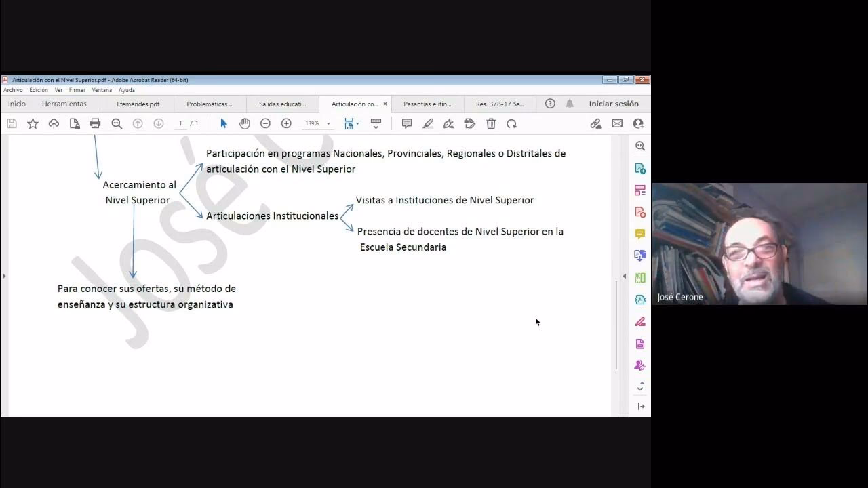Select the highlight text tool
The width and height of the screenshot is (868, 488).
click(428, 123)
